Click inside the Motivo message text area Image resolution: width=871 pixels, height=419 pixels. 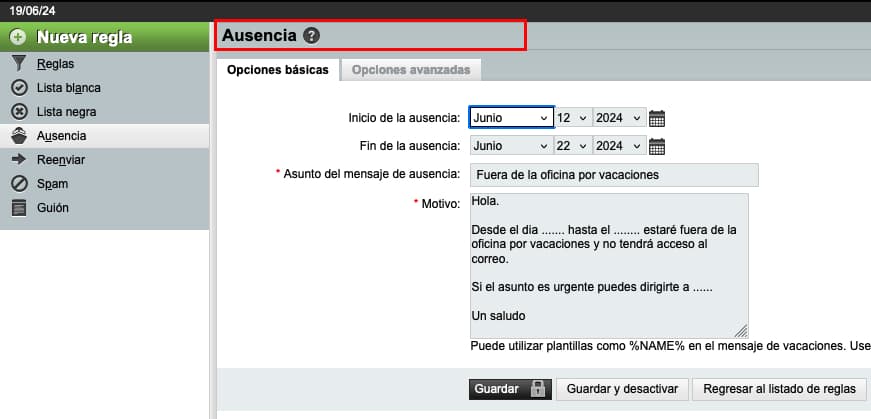[608, 265]
